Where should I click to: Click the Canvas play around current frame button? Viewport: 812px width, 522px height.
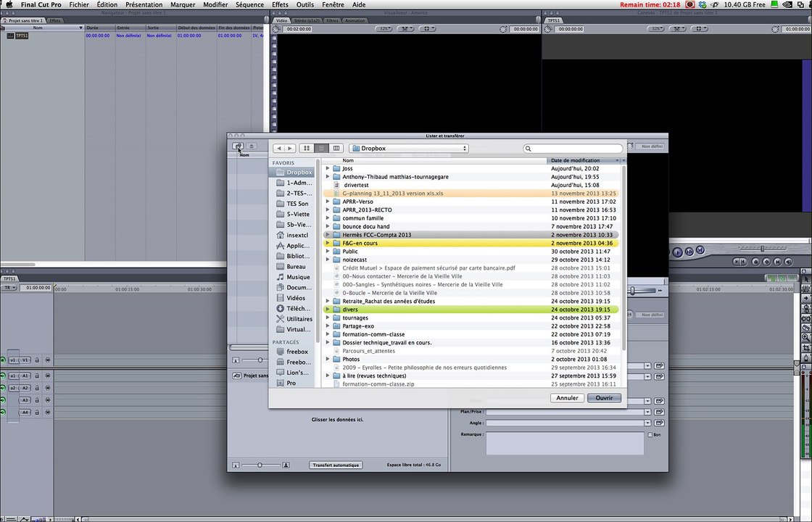(x=689, y=252)
